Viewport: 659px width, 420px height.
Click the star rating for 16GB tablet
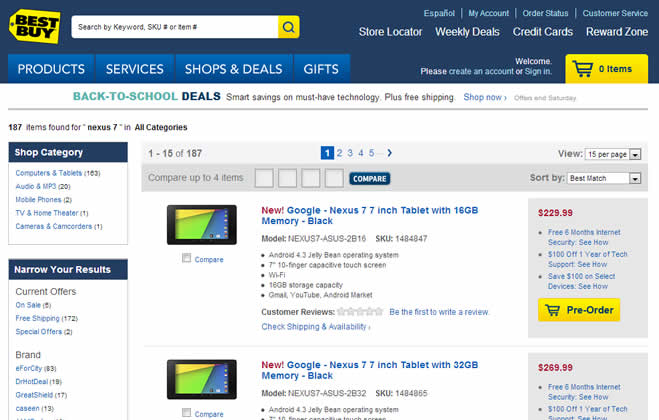(x=361, y=312)
